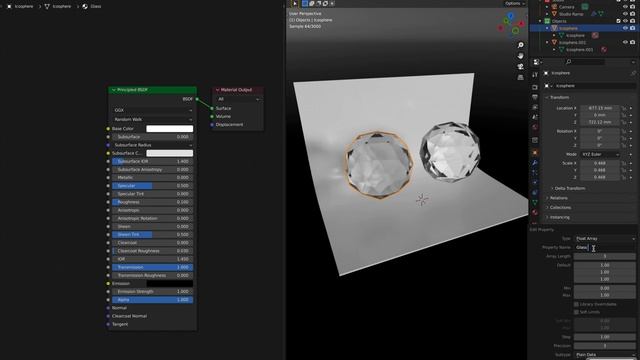Open viewport Options dropdown
The width and height of the screenshot is (640, 360).
(514, 3)
